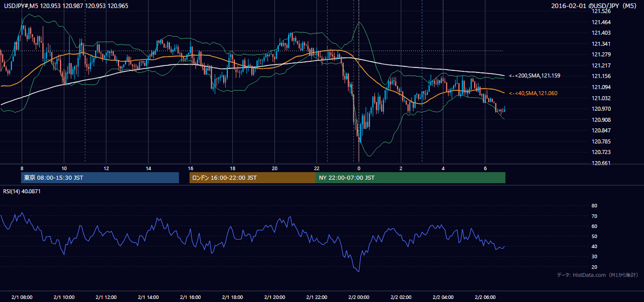
Task: Click the 2/2 04:00 bottom time label
Action: click(x=443, y=297)
